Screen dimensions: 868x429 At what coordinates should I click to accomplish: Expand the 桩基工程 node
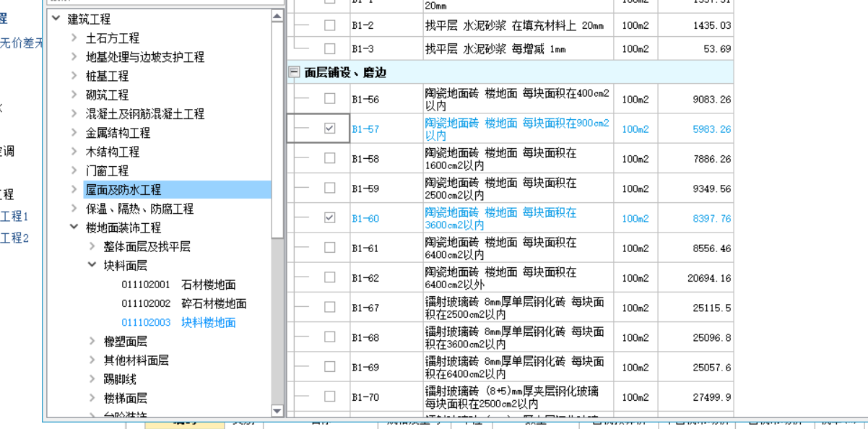point(74,75)
